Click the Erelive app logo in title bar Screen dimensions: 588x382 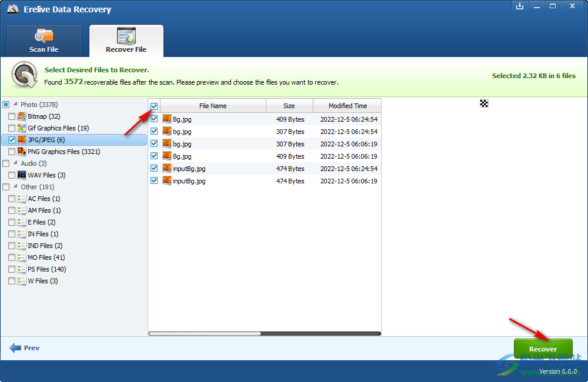[13, 9]
